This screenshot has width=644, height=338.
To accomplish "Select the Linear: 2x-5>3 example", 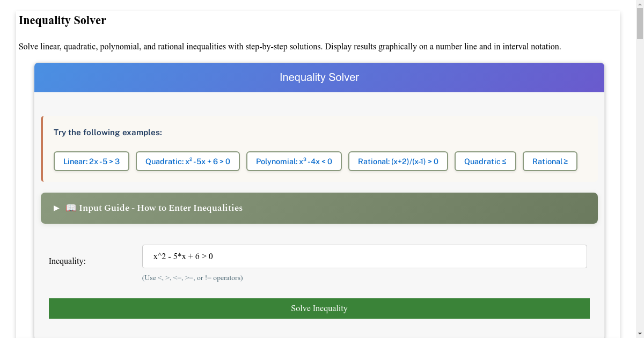I will point(91,161).
